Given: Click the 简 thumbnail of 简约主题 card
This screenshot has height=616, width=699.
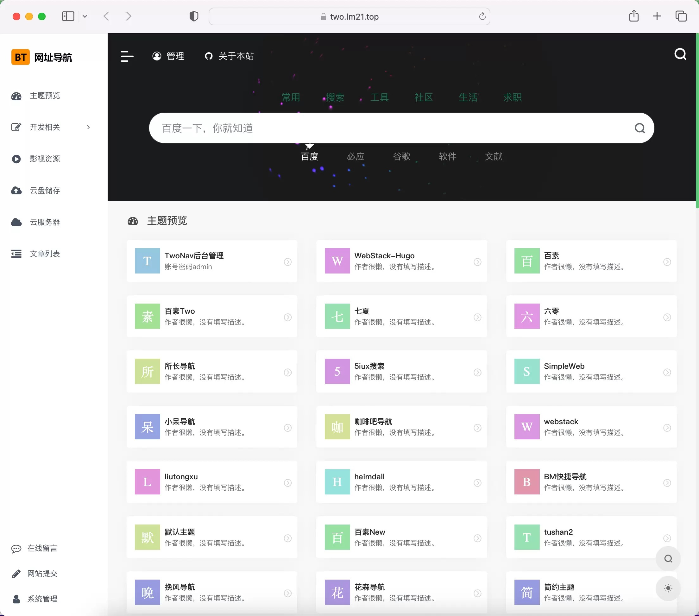Looking at the screenshot, I should point(527,592).
